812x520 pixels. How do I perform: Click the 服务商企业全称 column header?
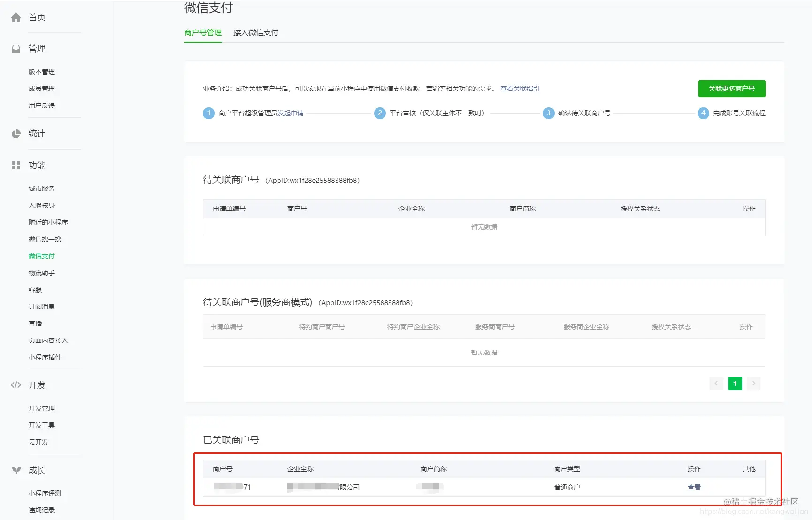[586, 327]
